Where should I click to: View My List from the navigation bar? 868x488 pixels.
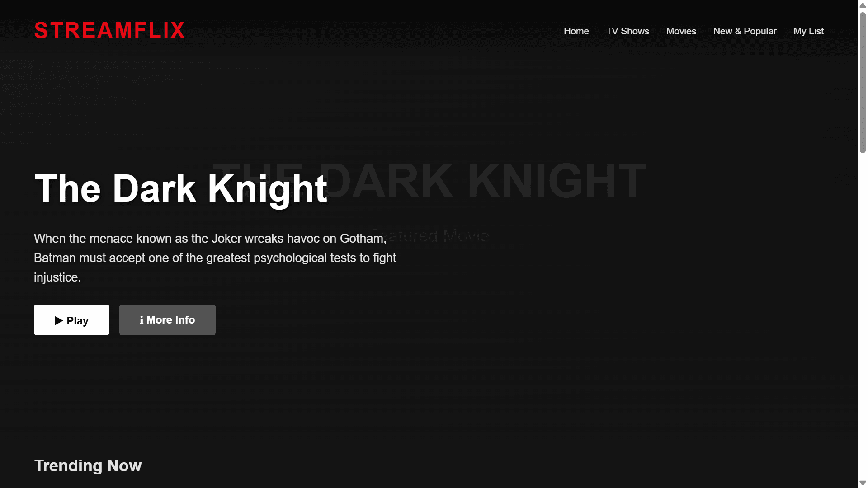pyautogui.click(x=808, y=31)
